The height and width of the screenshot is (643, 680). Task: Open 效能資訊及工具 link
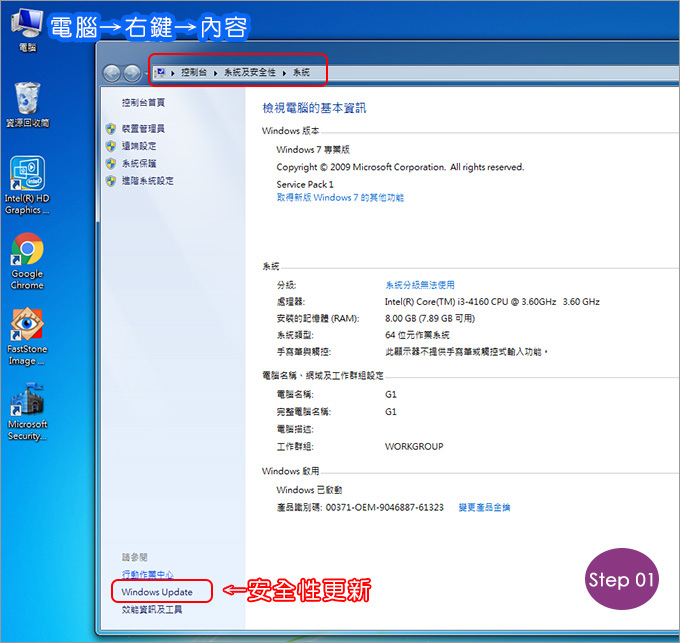(152, 610)
